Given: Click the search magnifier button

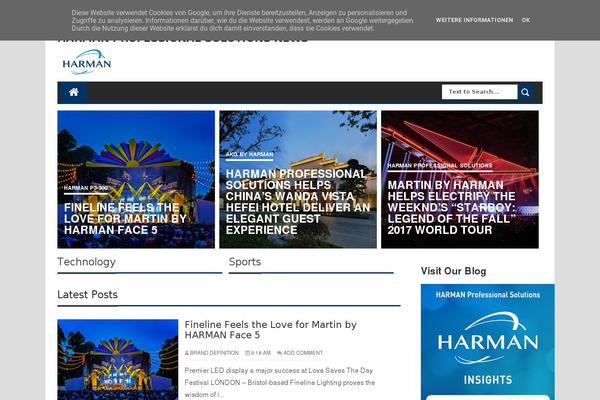Looking at the screenshot, I should tap(526, 92).
